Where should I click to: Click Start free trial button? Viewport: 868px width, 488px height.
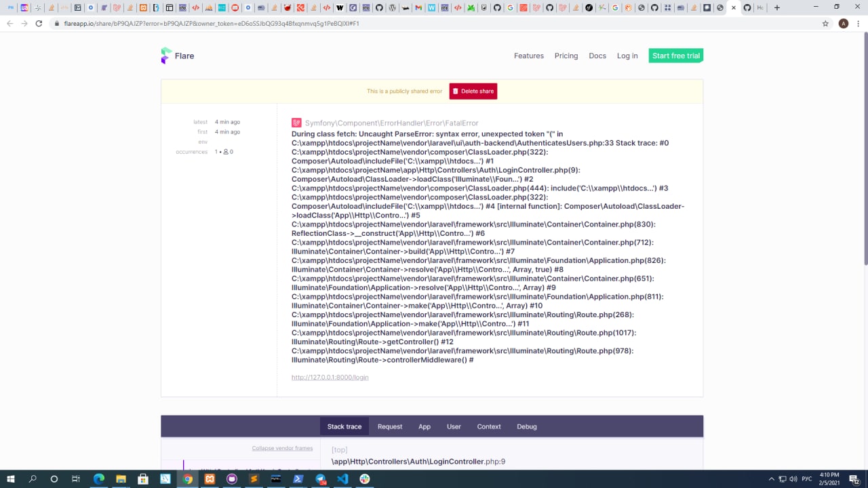676,56
